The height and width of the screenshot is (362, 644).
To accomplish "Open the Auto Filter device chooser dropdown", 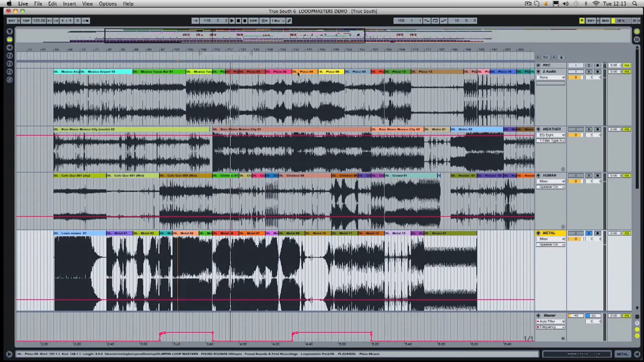I will click(x=551, y=321).
